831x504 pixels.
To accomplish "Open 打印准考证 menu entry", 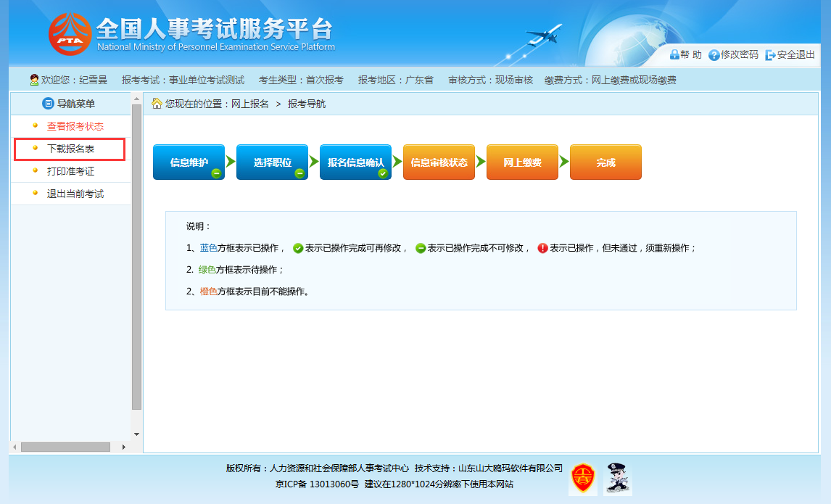I will pos(70,171).
